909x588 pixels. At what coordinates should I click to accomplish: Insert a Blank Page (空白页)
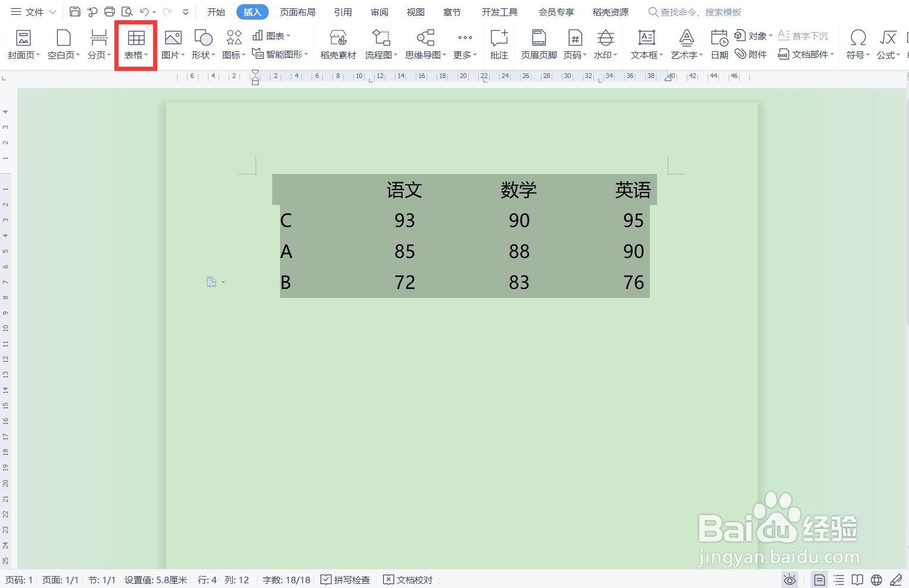click(x=63, y=45)
